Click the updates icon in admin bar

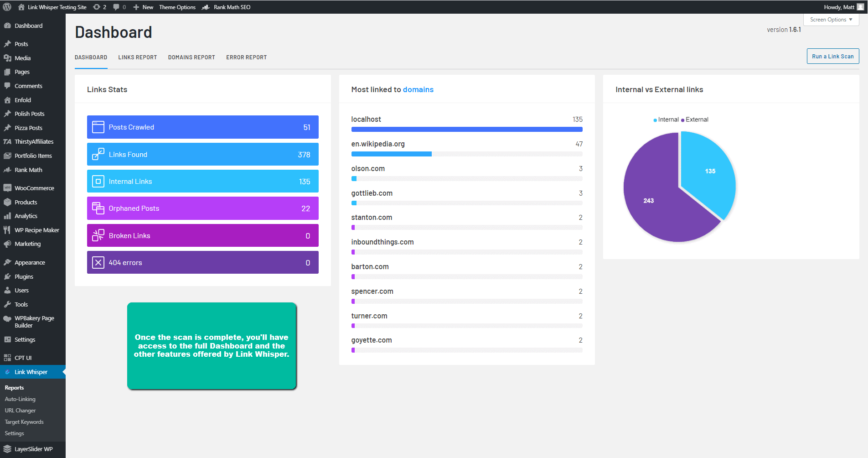97,7
